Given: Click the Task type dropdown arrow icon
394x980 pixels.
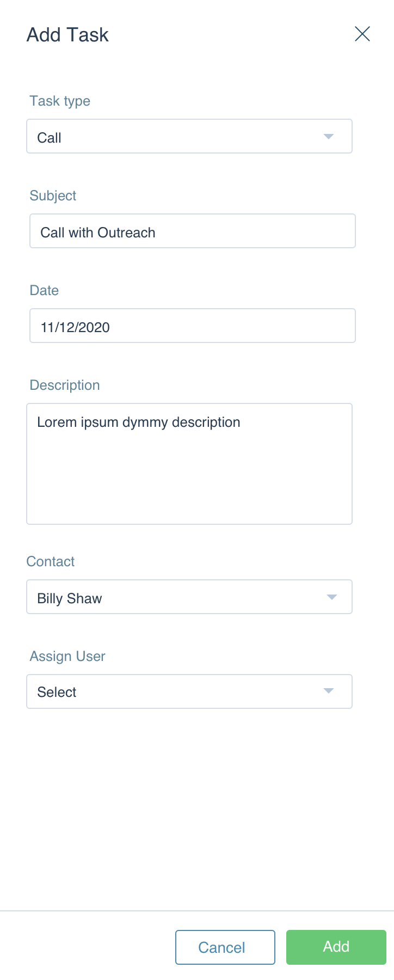Looking at the screenshot, I should [329, 136].
